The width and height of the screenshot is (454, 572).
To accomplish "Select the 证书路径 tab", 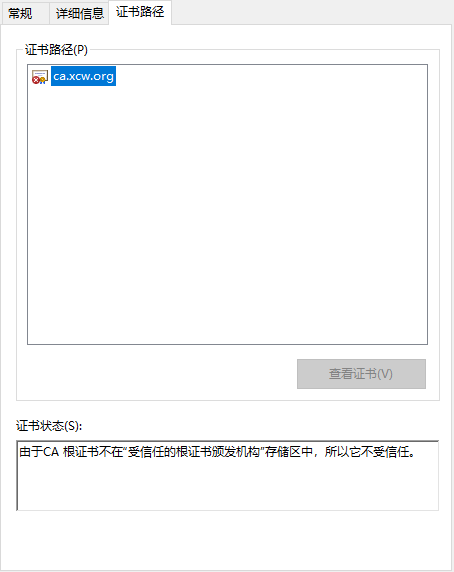I will pyautogui.click(x=140, y=12).
